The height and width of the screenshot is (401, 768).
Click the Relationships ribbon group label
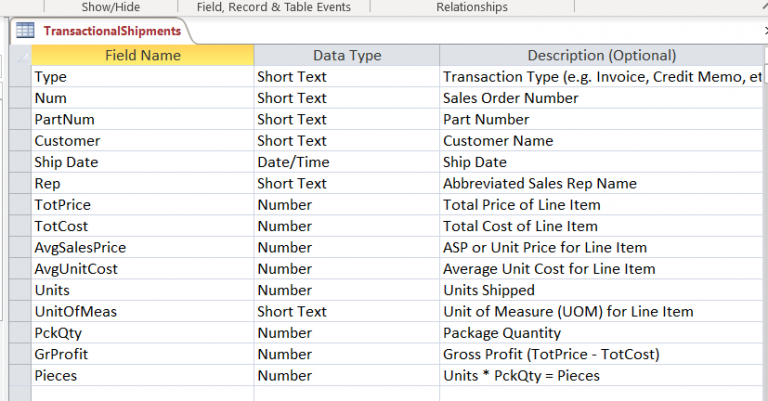point(472,7)
